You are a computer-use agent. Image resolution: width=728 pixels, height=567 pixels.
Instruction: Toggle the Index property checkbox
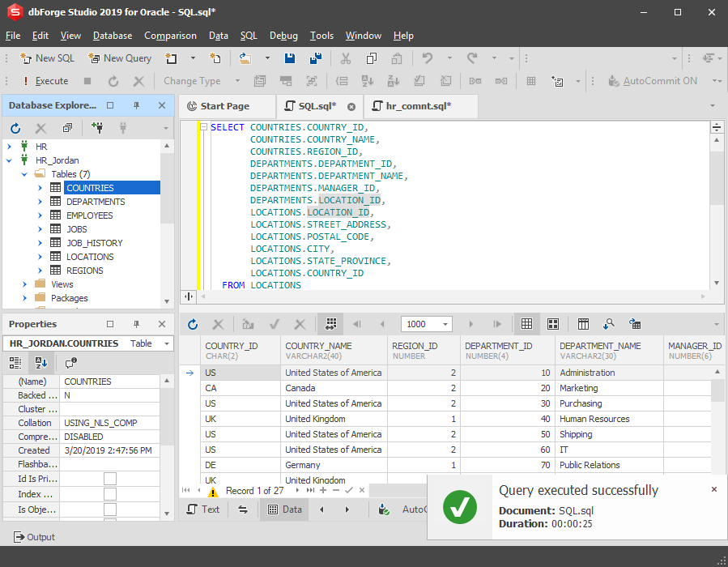coord(110,494)
